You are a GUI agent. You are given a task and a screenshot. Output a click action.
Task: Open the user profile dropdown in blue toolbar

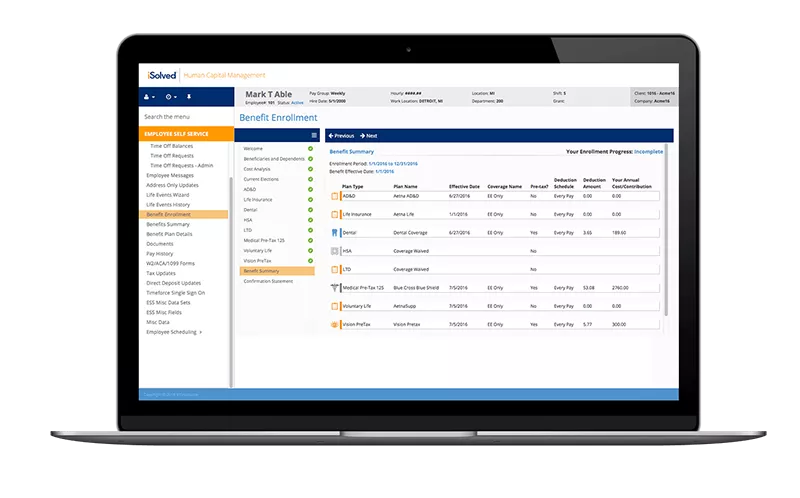[x=149, y=97]
